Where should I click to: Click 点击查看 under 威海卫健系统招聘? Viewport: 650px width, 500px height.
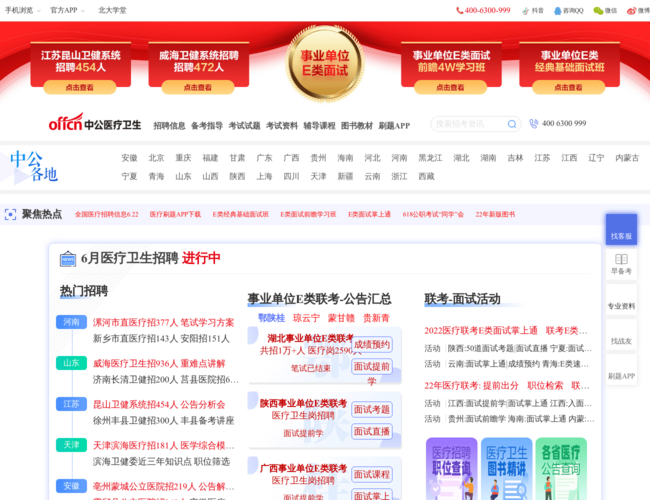[x=198, y=87]
